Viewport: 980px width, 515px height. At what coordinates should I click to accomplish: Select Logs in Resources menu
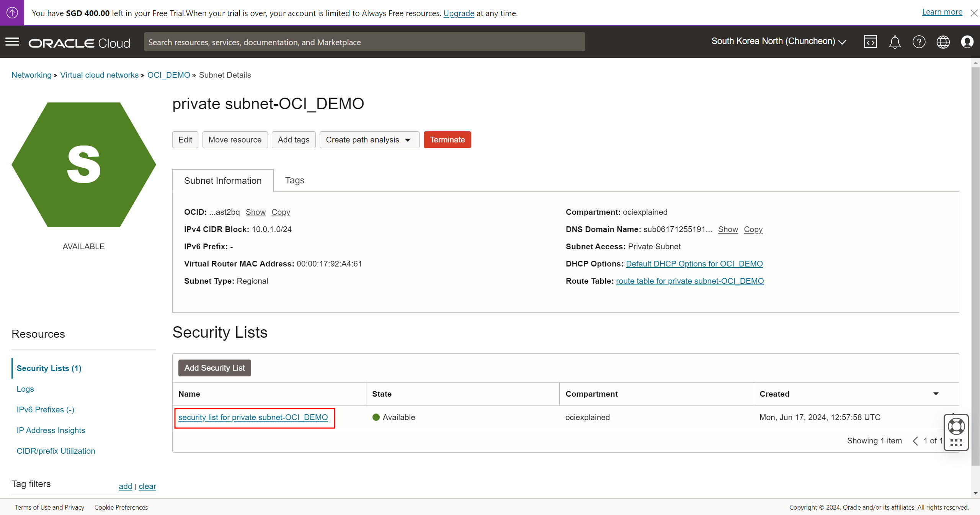tap(25, 389)
